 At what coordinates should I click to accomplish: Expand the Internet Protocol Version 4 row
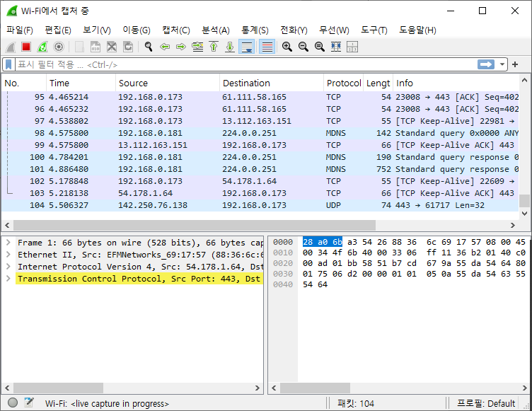pyautogui.click(x=8, y=266)
